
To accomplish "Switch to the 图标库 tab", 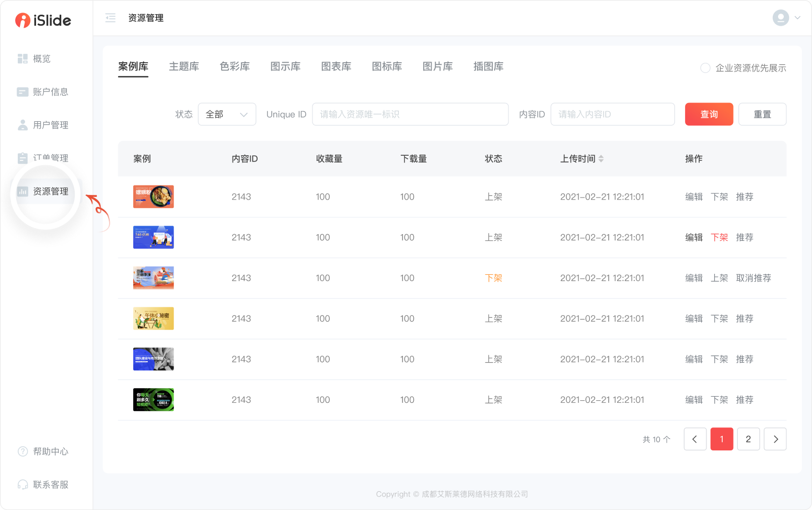I will [387, 66].
